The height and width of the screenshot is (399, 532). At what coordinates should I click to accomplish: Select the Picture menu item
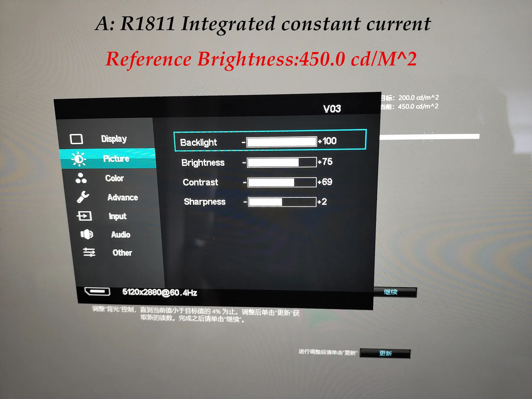(116, 159)
